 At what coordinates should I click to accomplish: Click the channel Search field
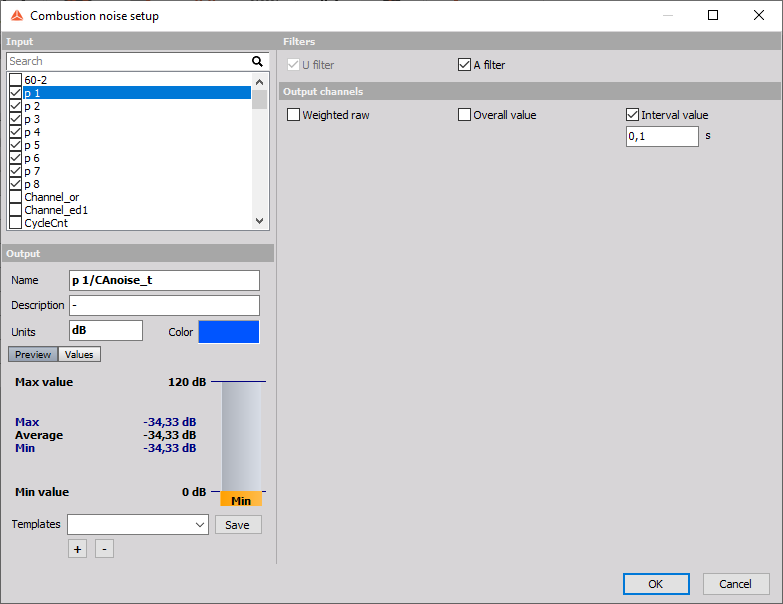coord(129,61)
